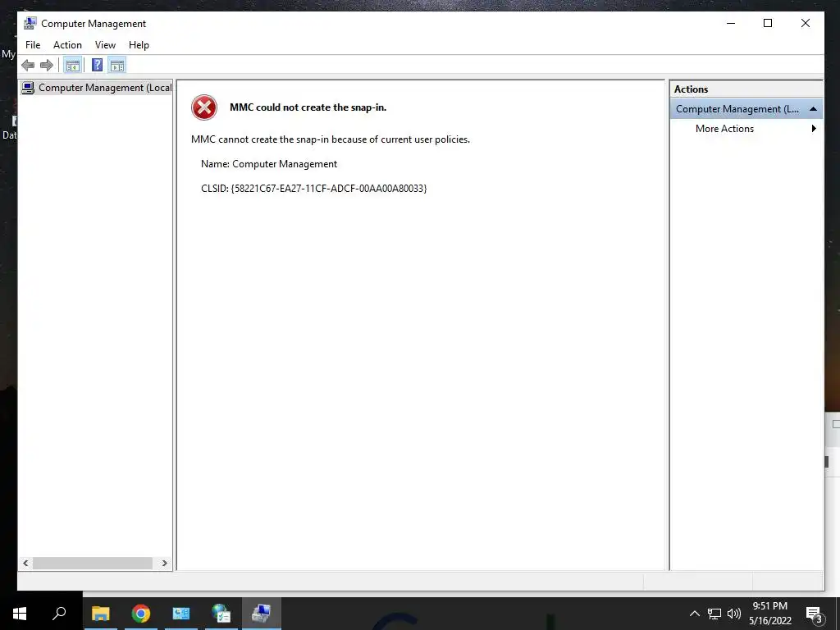Open the globe-and-checklist app on taskbar

point(221,614)
